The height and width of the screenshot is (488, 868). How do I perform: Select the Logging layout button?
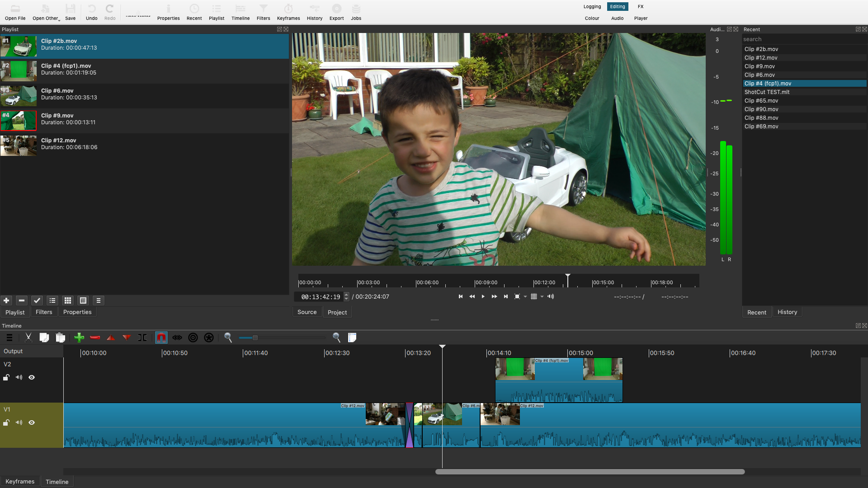[592, 6]
